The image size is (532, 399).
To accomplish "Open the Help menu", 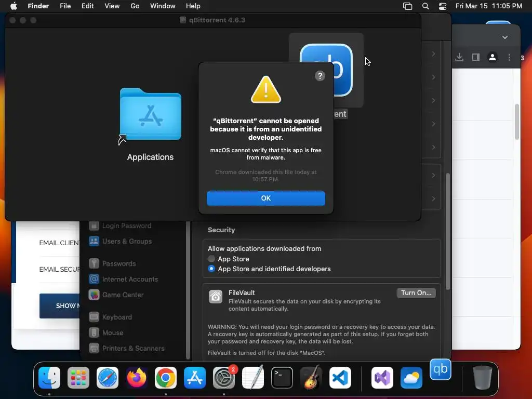I will pos(193,6).
